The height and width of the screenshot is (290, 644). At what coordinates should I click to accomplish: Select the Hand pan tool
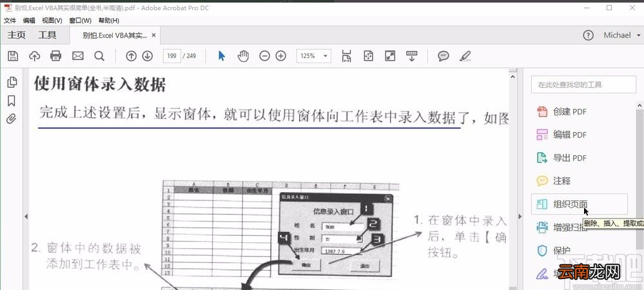click(x=243, y=56)
